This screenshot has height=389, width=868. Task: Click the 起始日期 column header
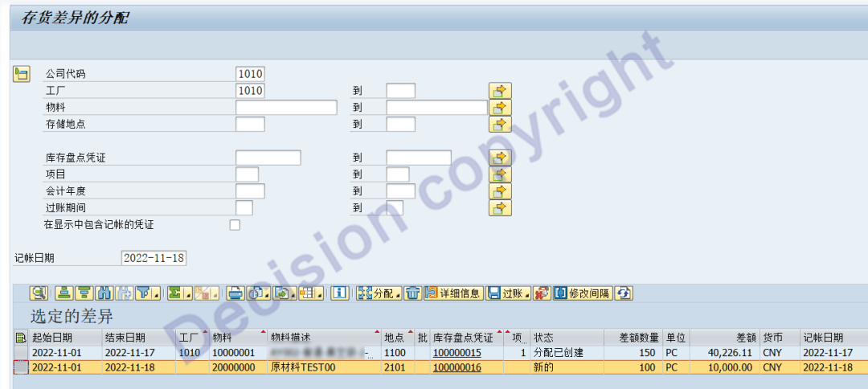pos(66,338)
